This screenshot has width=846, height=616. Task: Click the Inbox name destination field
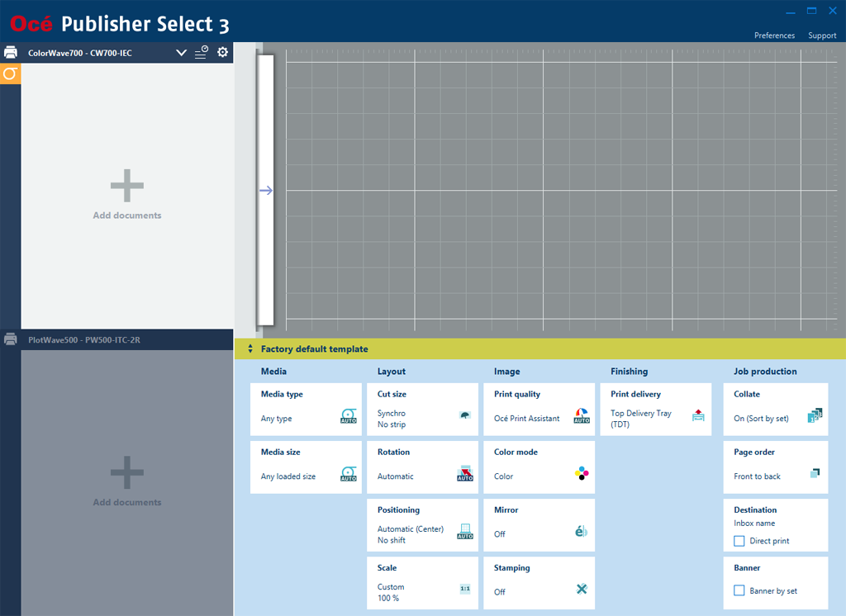754,524
